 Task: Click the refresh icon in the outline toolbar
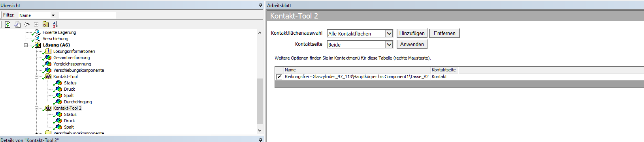[8, 24]
